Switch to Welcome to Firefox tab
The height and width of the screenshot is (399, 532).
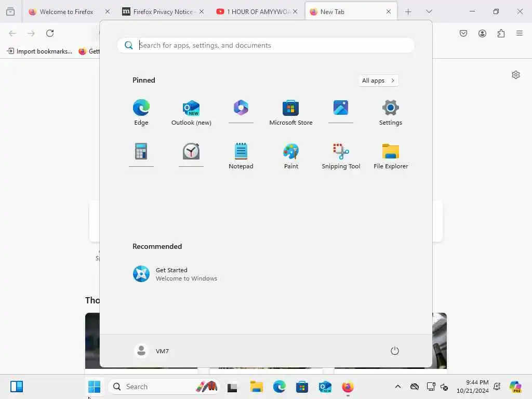(66, 11)
